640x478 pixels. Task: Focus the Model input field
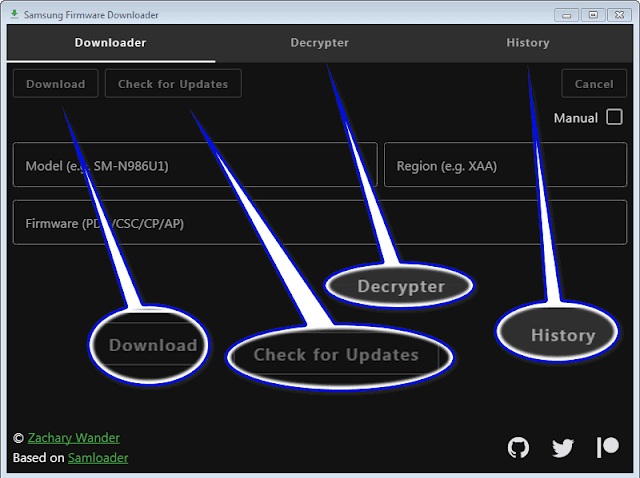195,165
